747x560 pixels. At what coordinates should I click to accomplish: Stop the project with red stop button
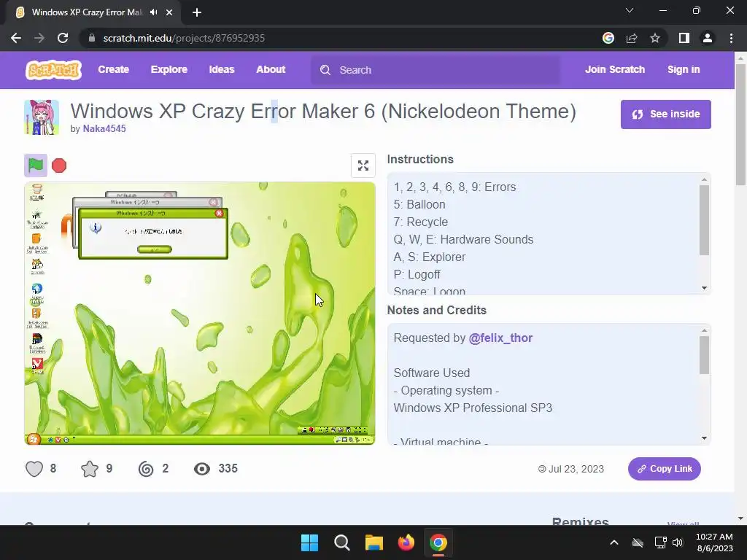point(59,166)
